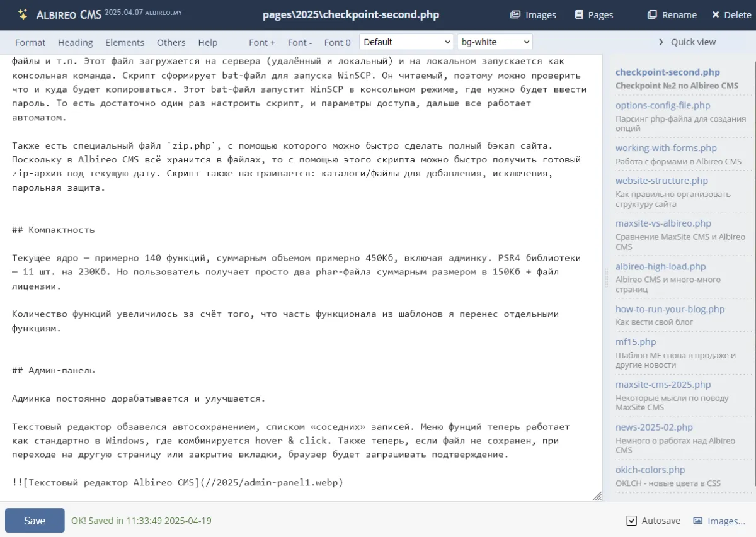
Task: Toggle the Autosave checkbox
Action: (632, 521)
